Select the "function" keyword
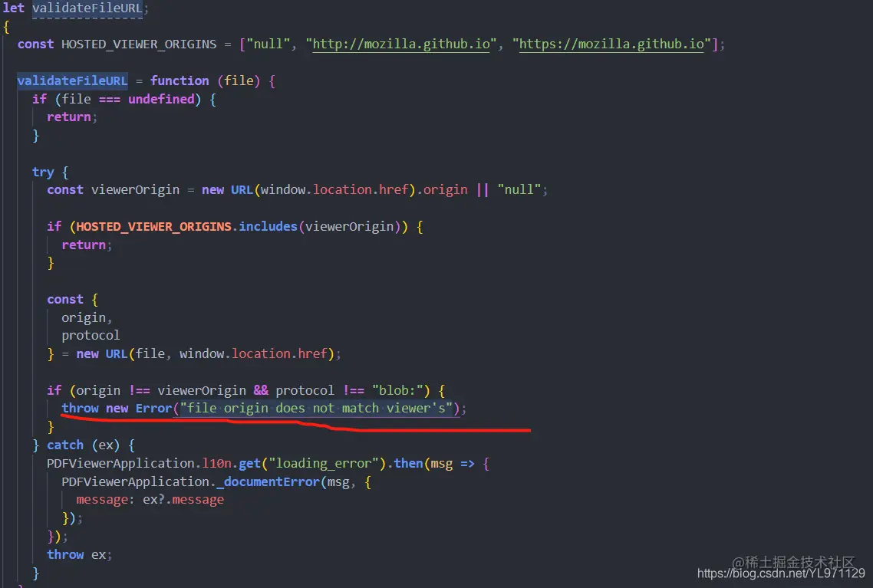The height and width of the screenshot is (588, 873). [x=180, y=80]
